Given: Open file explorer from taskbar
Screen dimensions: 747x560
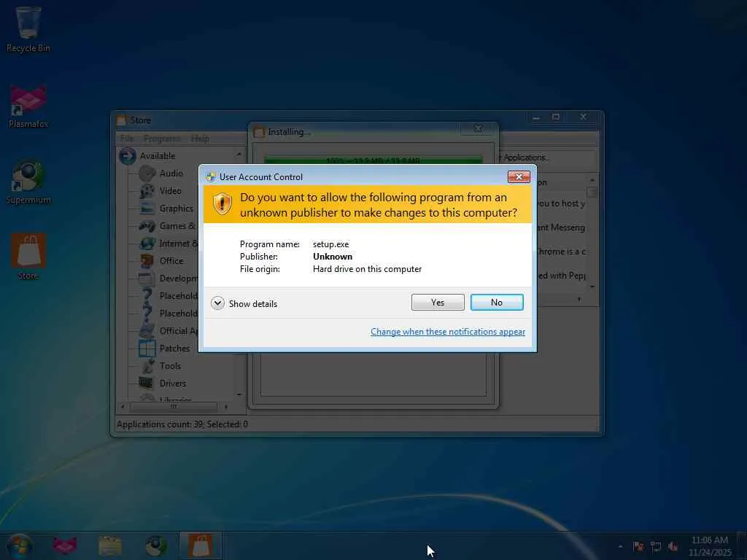Looking at the screenshot, I should pyautogui.click(x=109, y=545).
